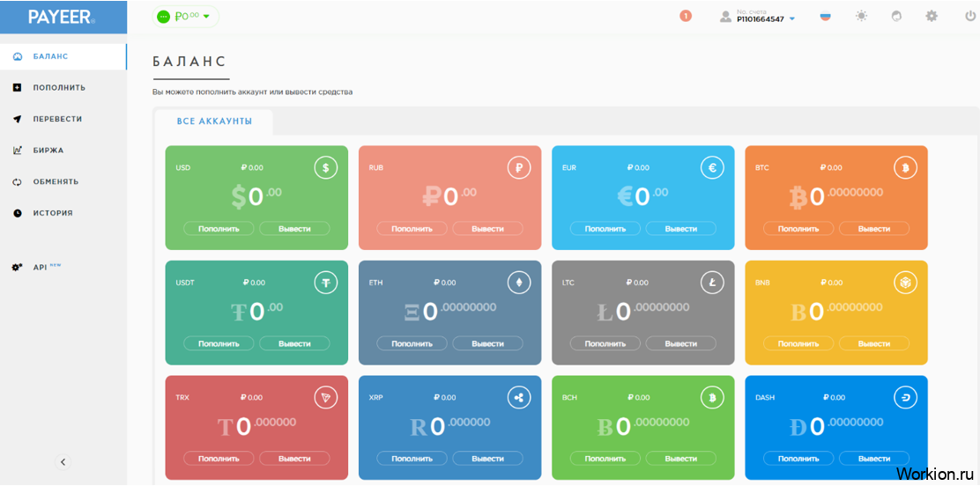The height and width of the screenshot is (486, 980).
Task: Click the Bitcoin icon on BTC card
Action: point(905,167)
